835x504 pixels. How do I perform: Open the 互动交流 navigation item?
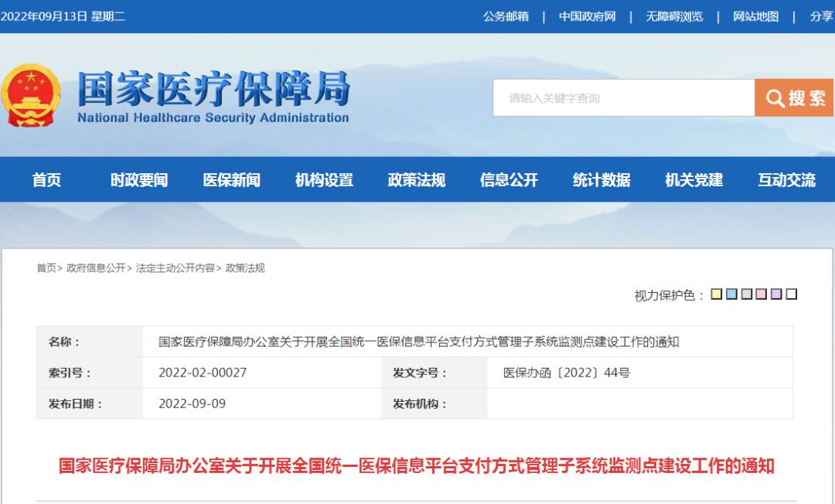point(786,180)
